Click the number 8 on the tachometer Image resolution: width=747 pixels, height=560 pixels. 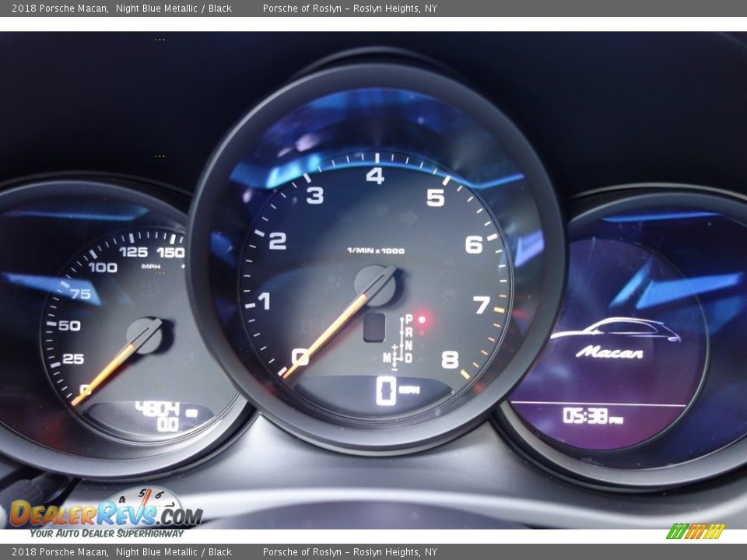tap(450, 359)
